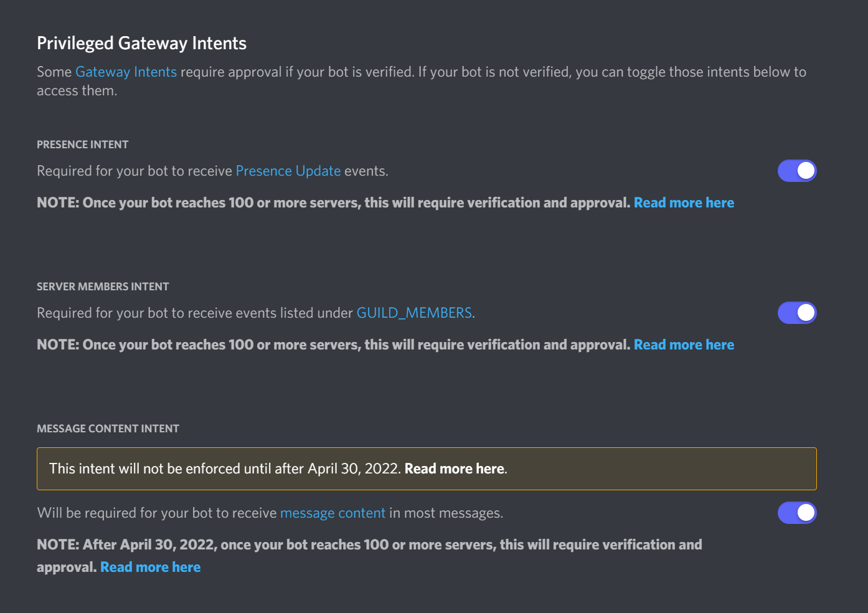Open the GUILD_MEMBERS documentation link
The image size is (868, 613).
point(413,312)
